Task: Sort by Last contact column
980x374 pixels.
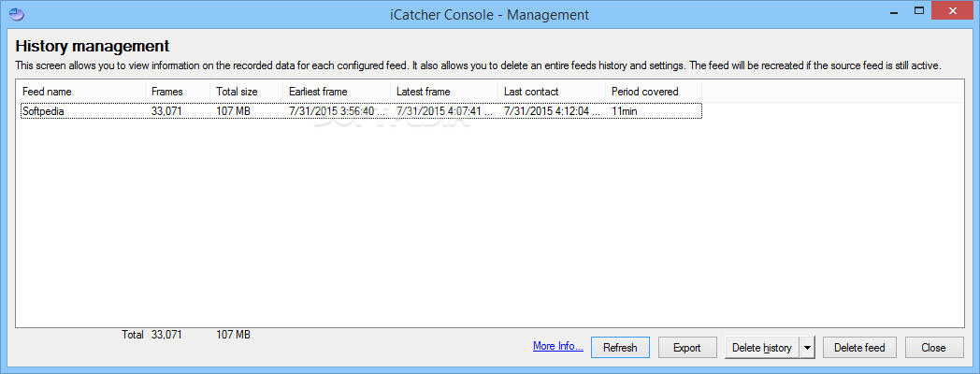Action: 552,92
